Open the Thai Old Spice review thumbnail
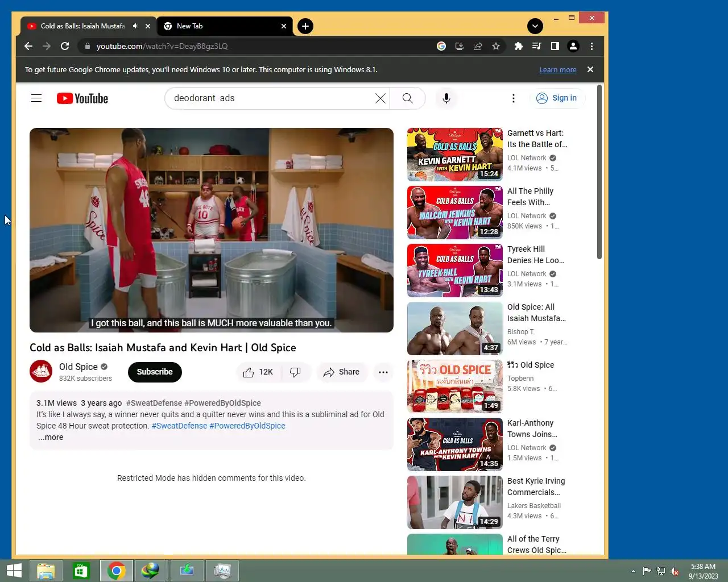The height and width of the screenshot is (582, 728). point(455,386)
